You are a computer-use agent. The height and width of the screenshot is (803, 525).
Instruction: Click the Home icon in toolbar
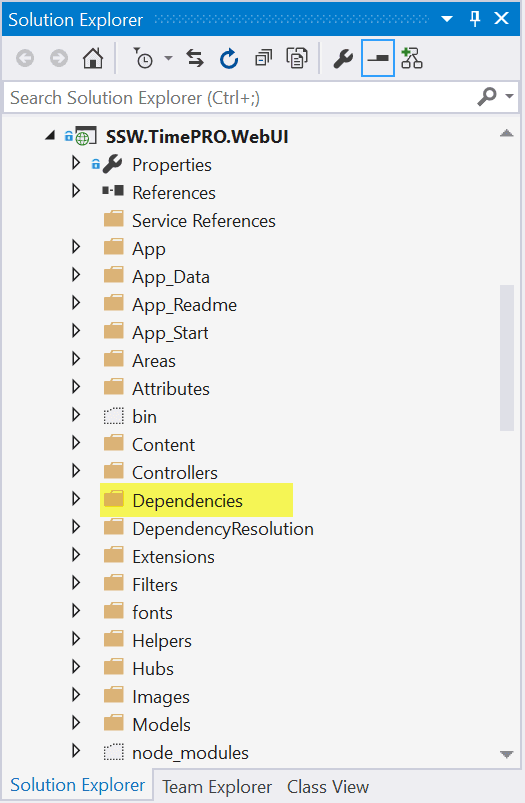click(93, 58)
